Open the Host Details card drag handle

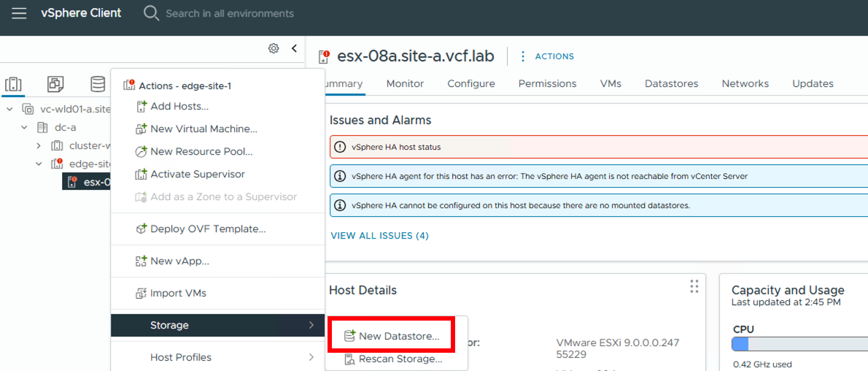click(x=694, y=286)
